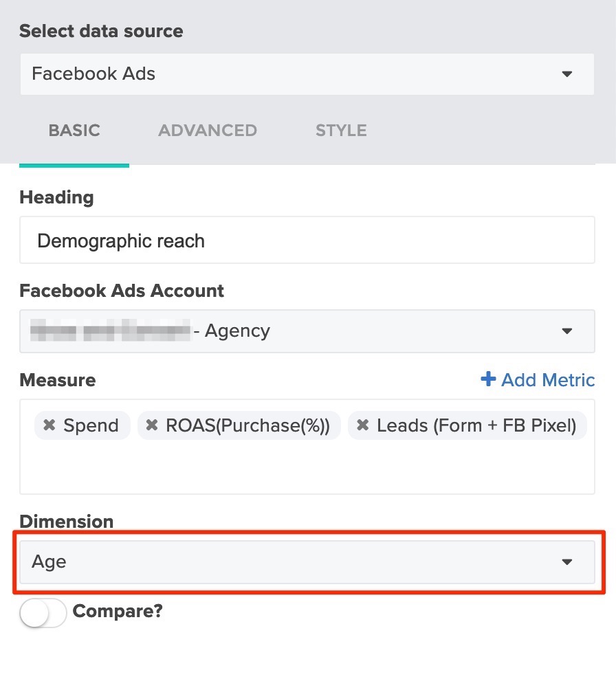Image resolution: width=616 pixels, height=690 pixels.
Task: Switch to the BASIC tab
Action: tap(74, 131)
